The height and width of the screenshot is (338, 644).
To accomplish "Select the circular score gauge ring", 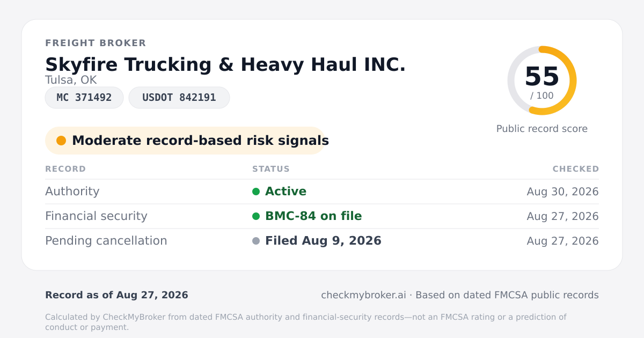I will tap(542, 80).
